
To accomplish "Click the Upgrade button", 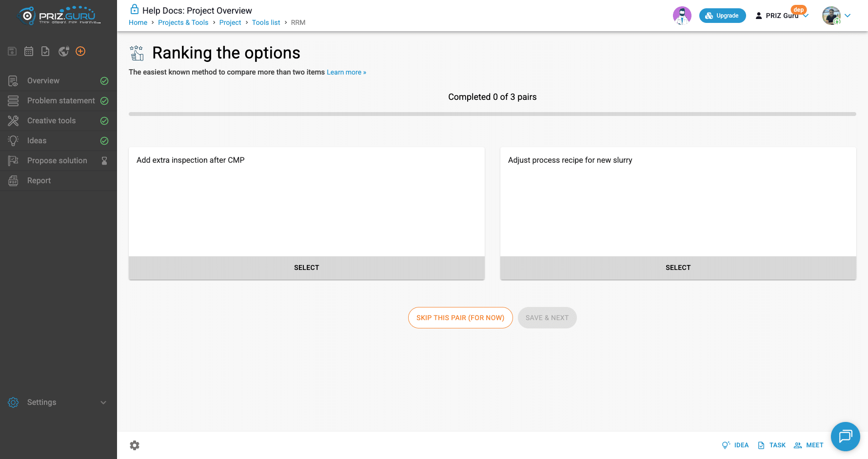I will click(723, 16).
